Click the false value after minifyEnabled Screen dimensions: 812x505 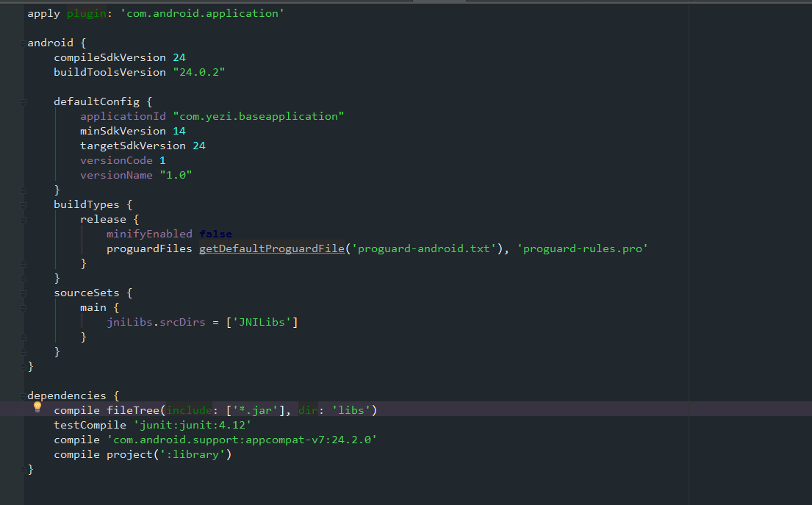tap(216, 234)
